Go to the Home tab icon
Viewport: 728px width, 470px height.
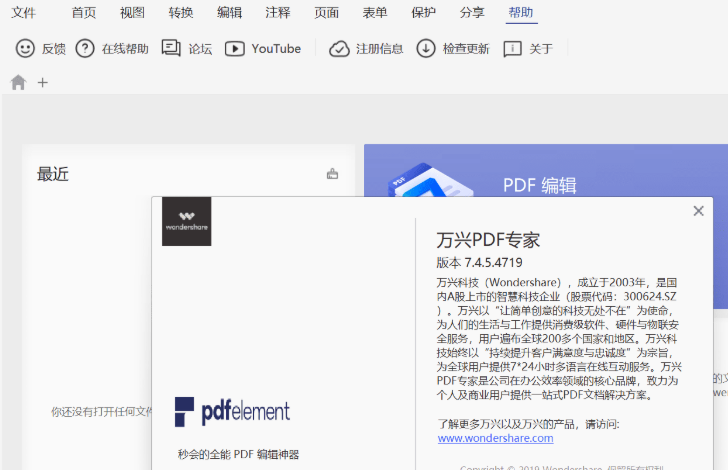tap(18, 82)
